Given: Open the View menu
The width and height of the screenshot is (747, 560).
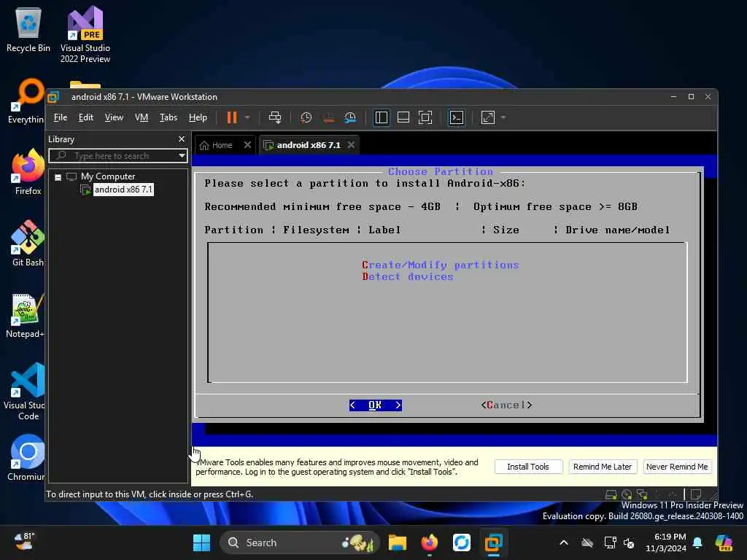Looking at the screenshot, I should point(114,117).
